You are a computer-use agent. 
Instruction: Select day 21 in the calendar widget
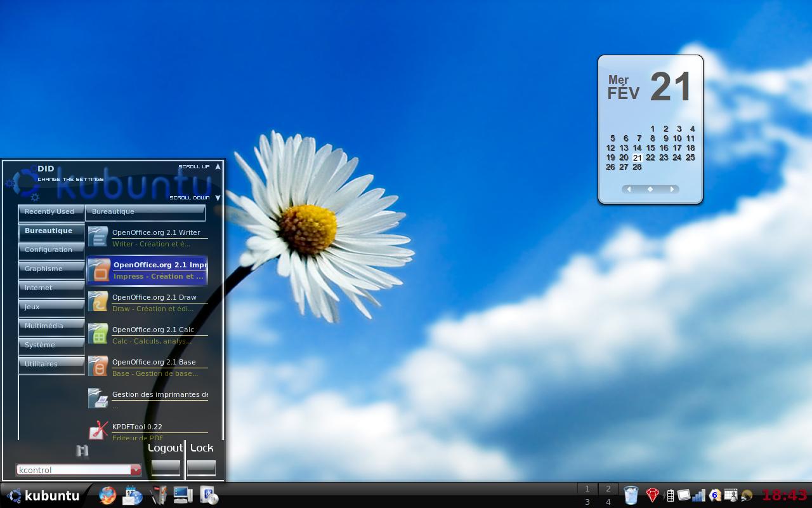click(637, 157)
